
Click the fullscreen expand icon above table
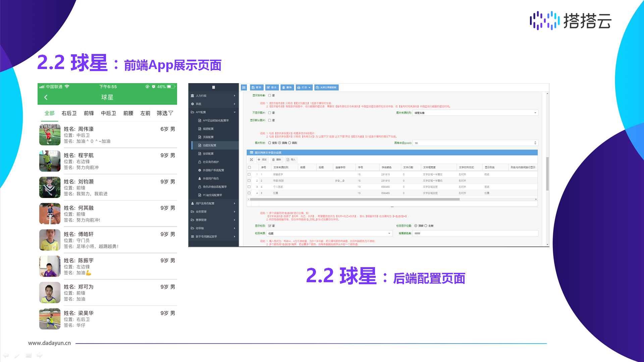click(251, 160)
